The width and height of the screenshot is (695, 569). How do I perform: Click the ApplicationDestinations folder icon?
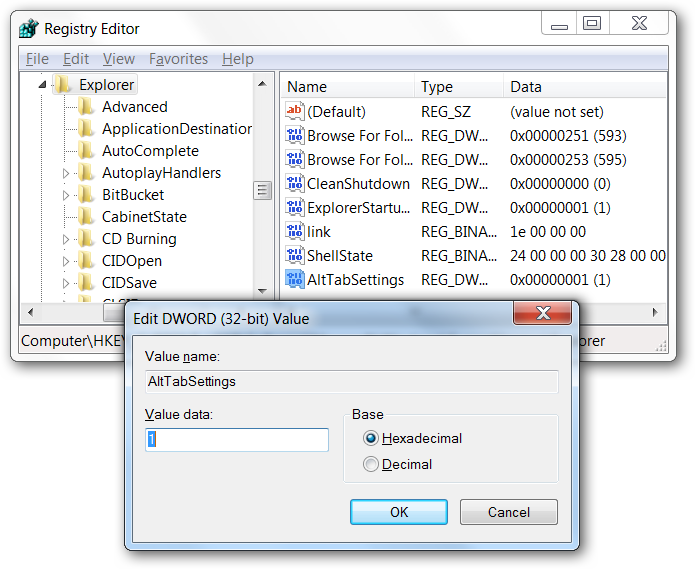click(86, 129)
